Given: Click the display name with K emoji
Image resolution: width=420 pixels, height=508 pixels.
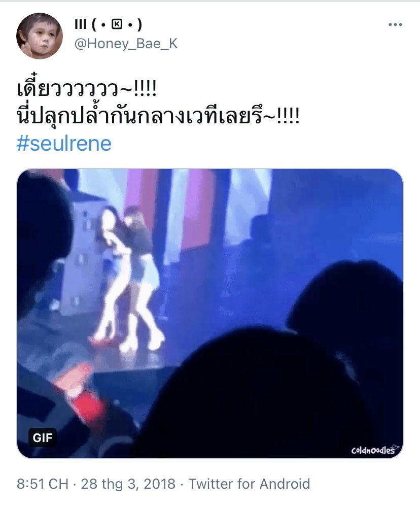Looking at the screenshot, I should click(x=108, y=24).
